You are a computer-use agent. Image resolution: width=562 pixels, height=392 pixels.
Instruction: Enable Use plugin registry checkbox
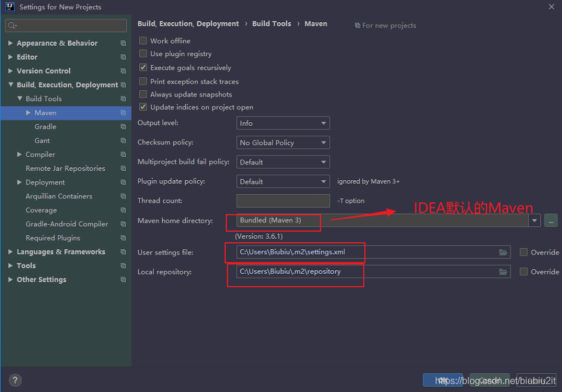tap(143, 53)
